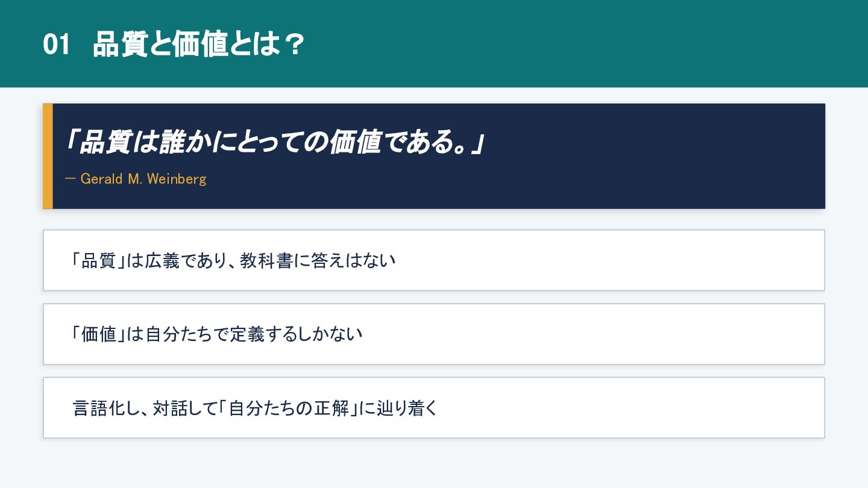Select the card 「品質」は広義であり、教科書に答えはない
The height and width of the screenshot is (488, 868).
coord(434,260)
